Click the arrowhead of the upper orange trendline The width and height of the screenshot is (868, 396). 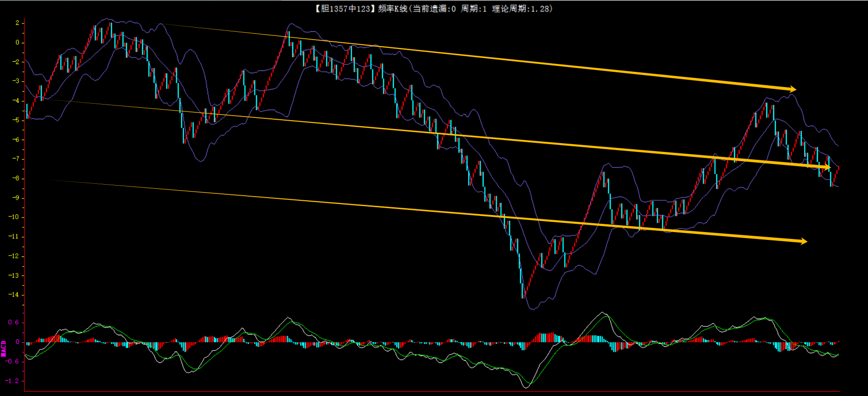793,89
